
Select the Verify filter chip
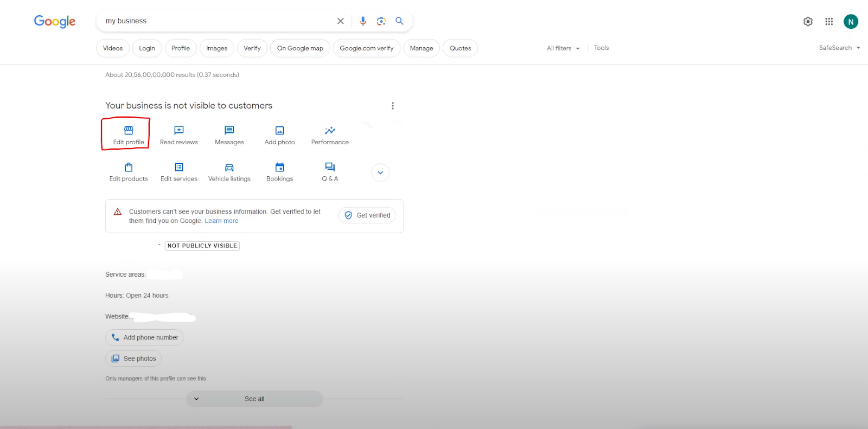click(x=252, y=48)
